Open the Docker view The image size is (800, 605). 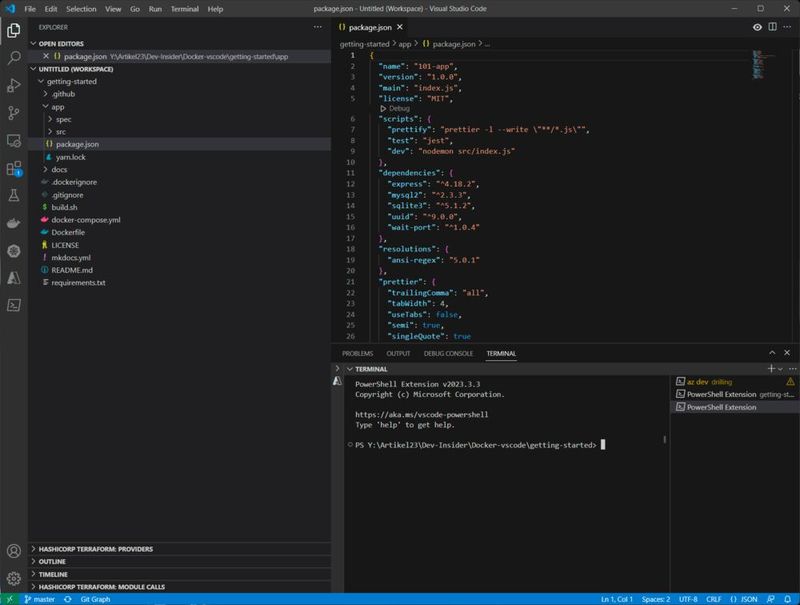pos(14,223)
